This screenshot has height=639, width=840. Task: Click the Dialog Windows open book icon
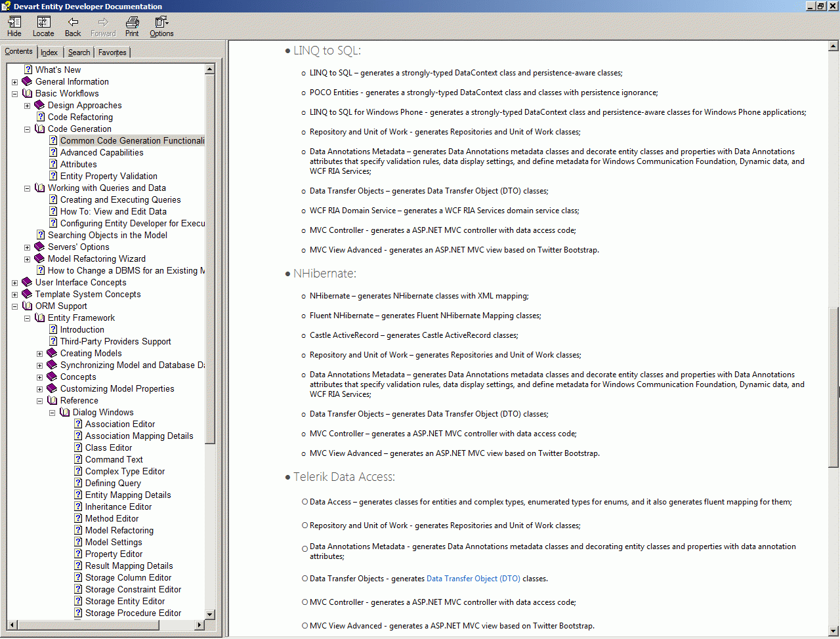64,412
